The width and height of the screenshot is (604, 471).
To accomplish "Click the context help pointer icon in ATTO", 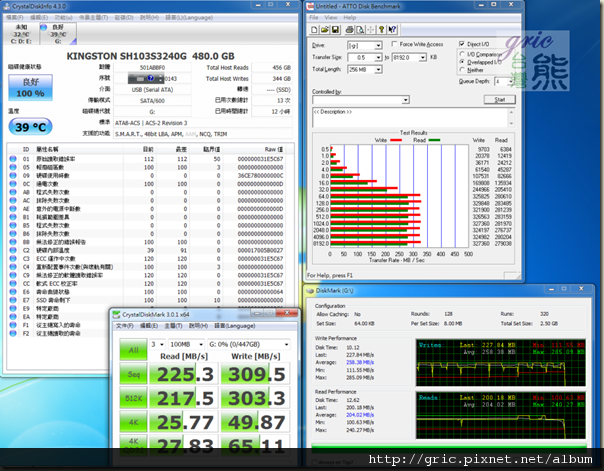I will [393, 30].
